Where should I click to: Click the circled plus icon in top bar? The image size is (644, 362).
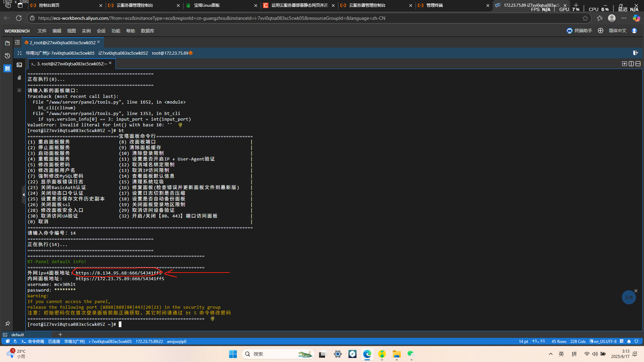point(600,31)
